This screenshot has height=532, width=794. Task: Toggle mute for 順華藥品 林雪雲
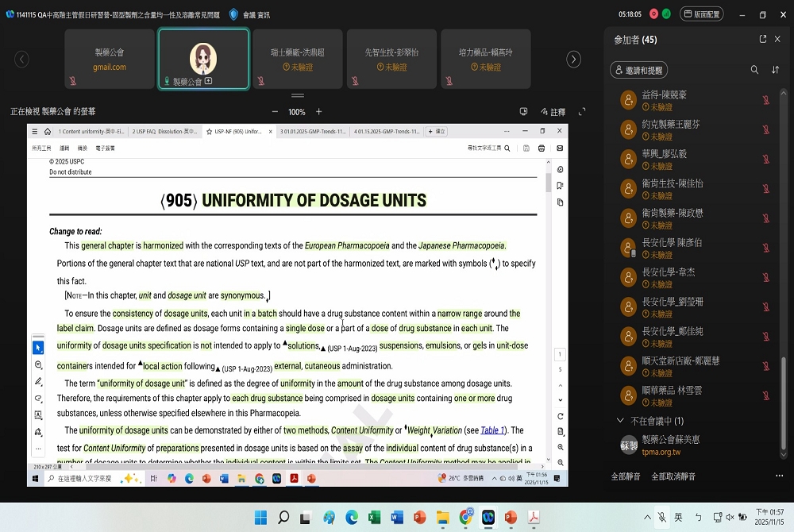[x=766, y=396]
